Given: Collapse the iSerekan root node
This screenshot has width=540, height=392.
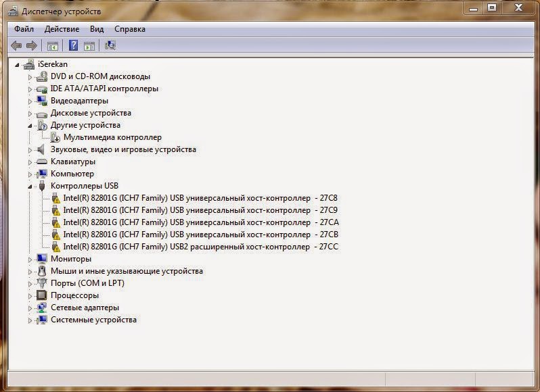Looking at the screenshot, I should coord(17,65).
